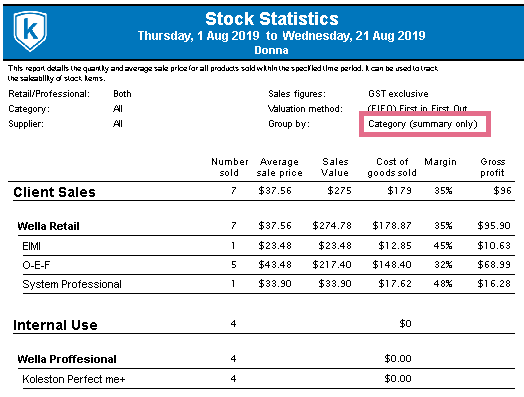The image size is (524, 397).
Task: Select the Wella Retail category row
Action: pos(264,226)
